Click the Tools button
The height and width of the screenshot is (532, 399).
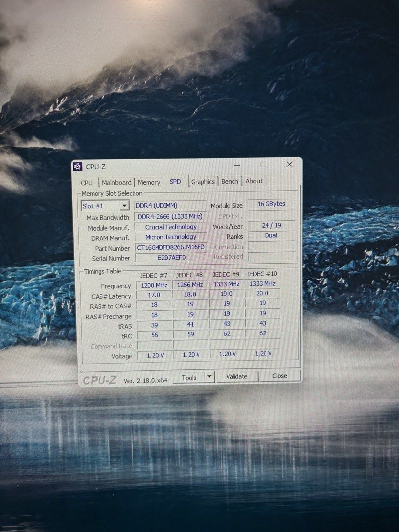(x=189, y=378)
